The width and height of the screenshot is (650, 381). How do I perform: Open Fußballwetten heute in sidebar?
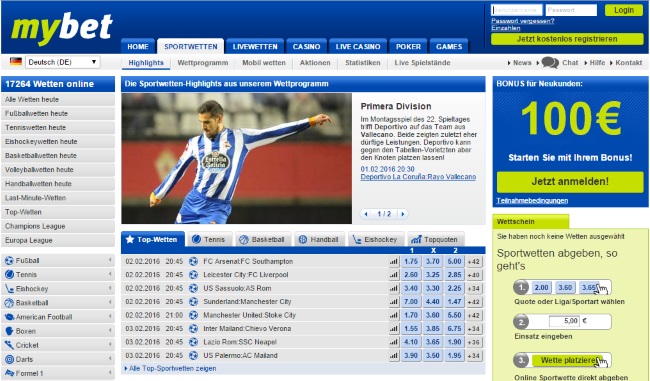(x=58, y=114)
